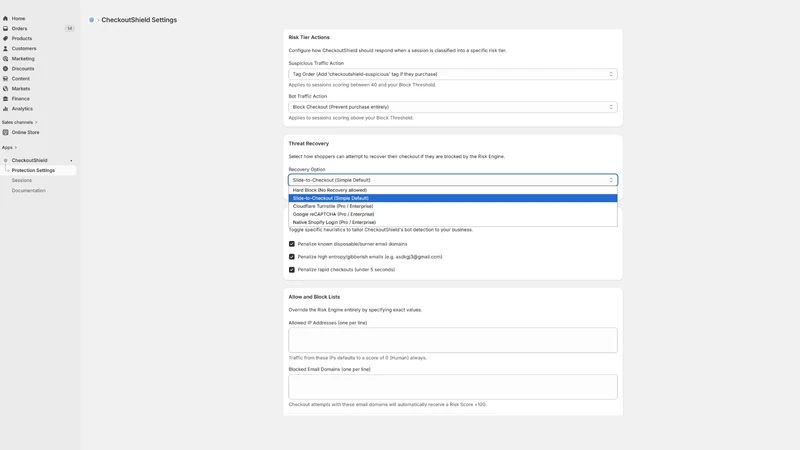Click the pin icon next to CheckoutShield
This screenshot has height=450, width=800.
click(x=71, y=161)
